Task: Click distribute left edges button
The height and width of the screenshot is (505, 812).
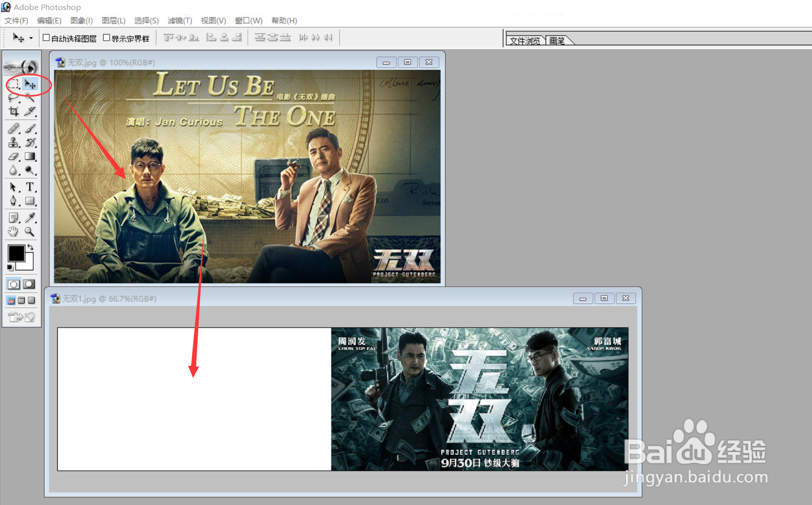Action: (x=303, y=38)
